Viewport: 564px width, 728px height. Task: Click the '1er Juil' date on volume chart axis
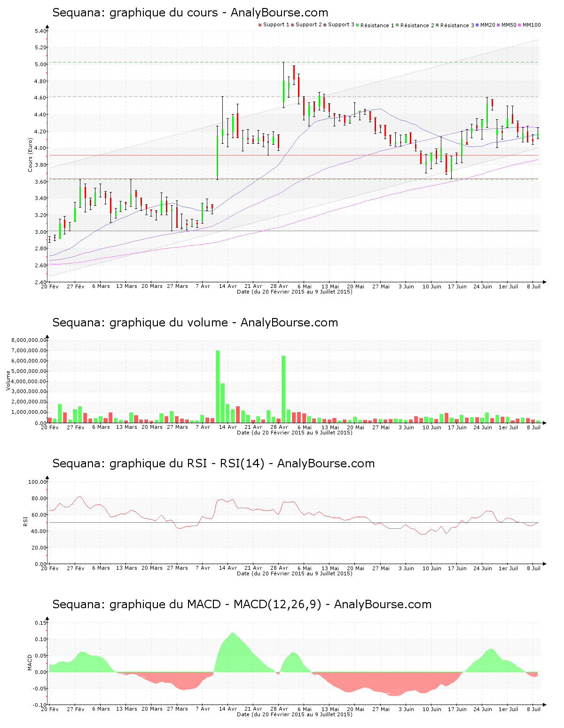click(508, 427)
